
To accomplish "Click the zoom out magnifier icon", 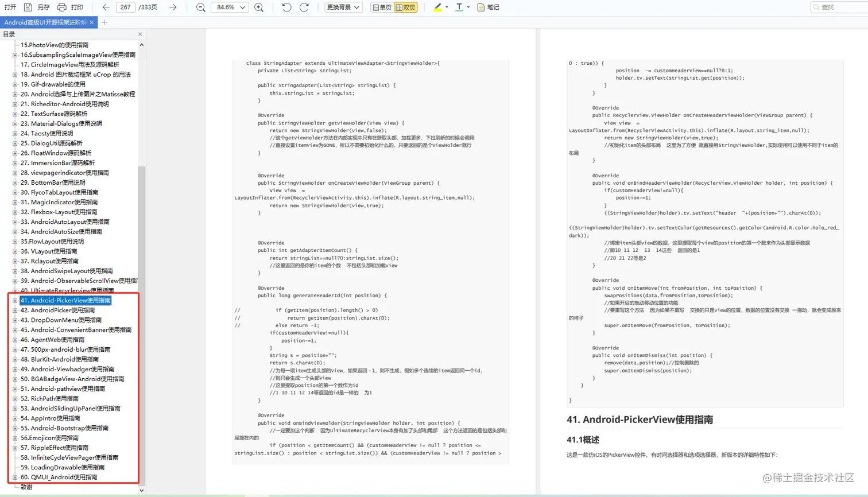I will (200, 7).
